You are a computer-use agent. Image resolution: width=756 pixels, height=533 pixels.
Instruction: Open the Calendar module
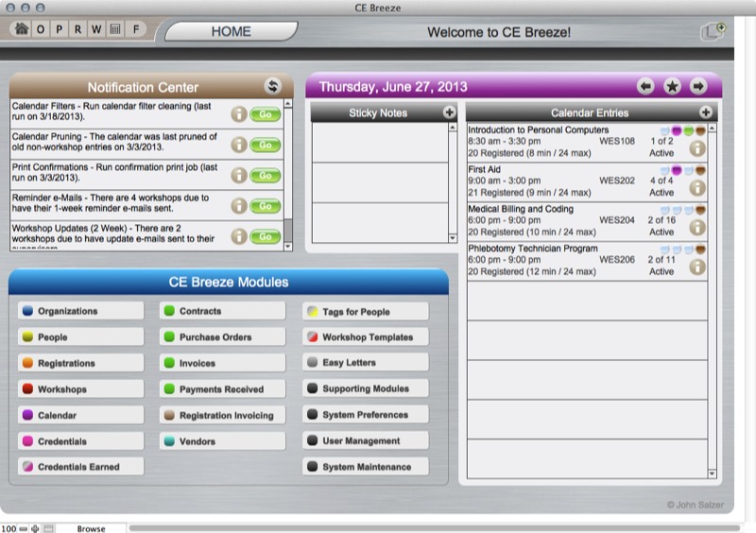coord(81,415)
